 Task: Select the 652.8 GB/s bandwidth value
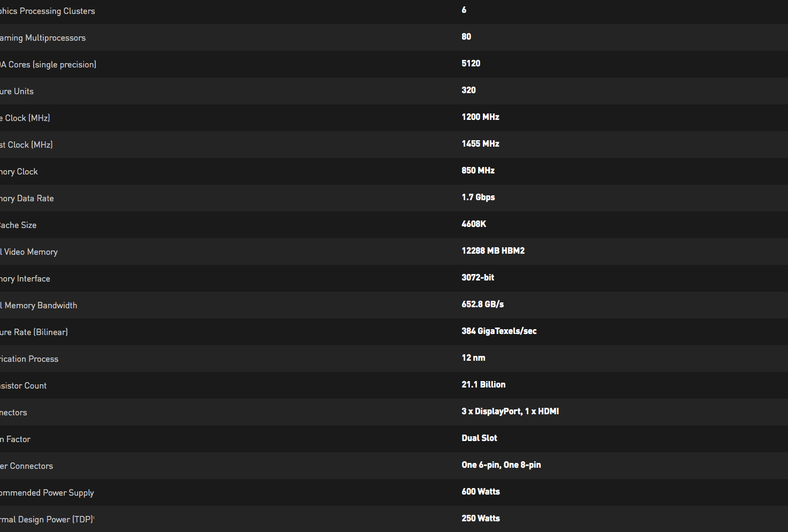click(482, 305)
